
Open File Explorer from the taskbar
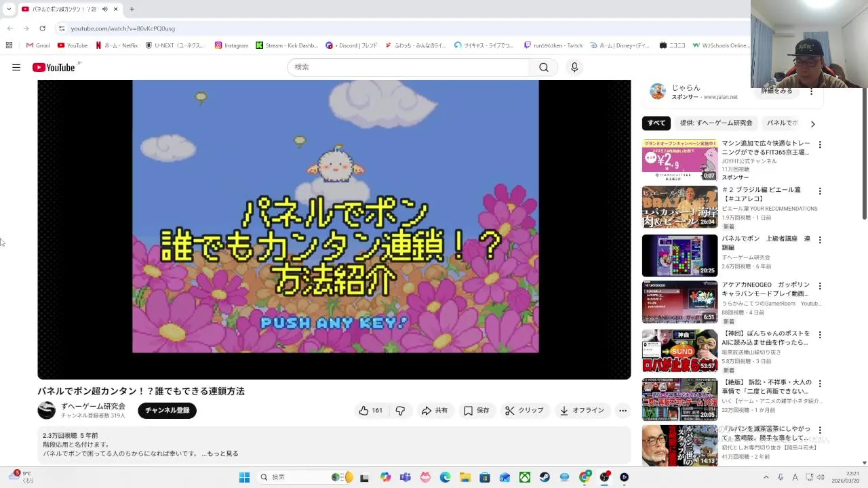point(465,477)
